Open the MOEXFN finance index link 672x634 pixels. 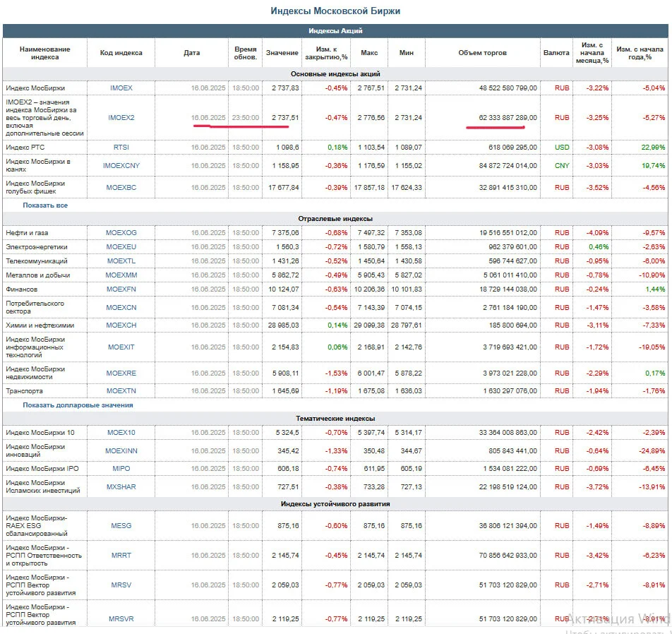point(121,289)
